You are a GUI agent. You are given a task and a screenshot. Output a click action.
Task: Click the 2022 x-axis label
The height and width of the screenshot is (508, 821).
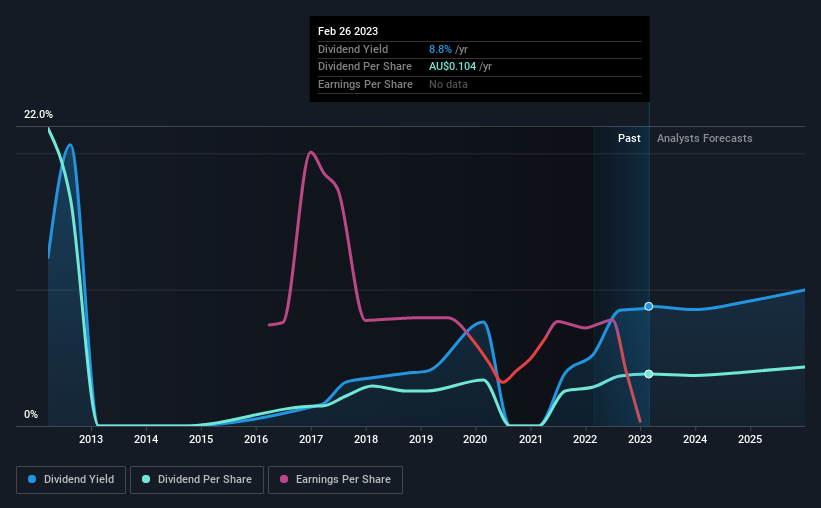(585, 439)
